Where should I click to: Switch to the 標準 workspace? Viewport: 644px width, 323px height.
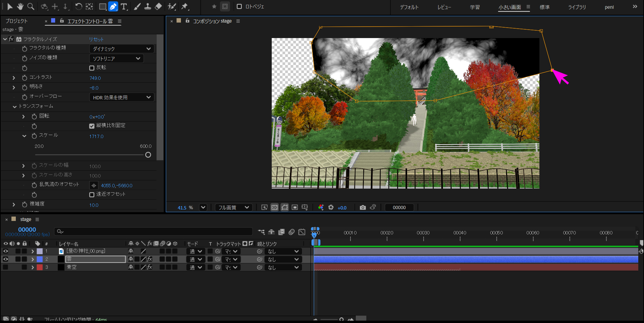coord(544,7)
